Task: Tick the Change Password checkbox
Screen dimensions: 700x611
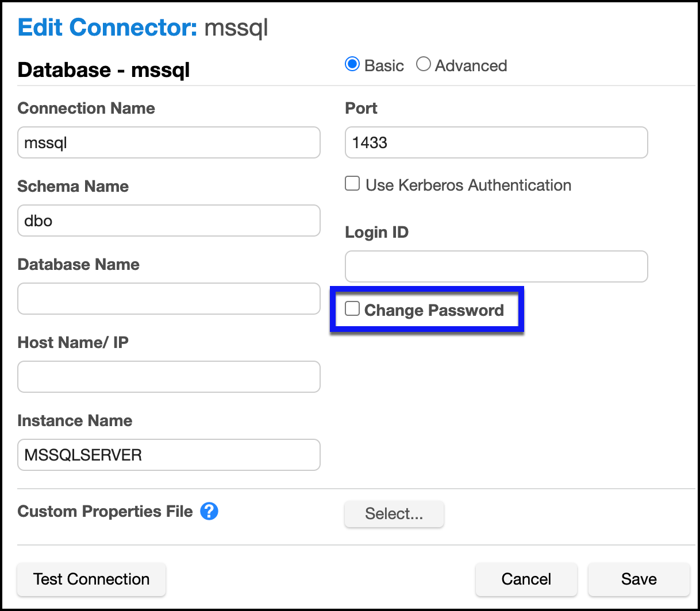Action: 352,309
